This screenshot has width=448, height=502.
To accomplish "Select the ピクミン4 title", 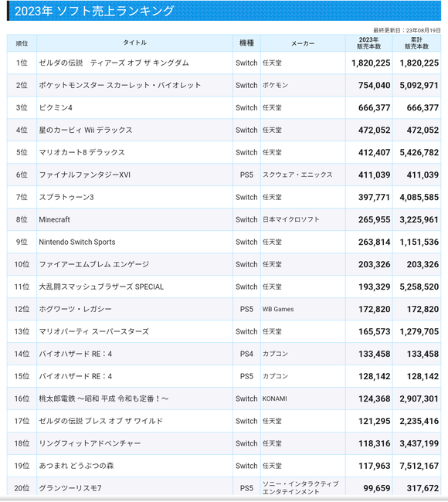I will pyautogui.click(x=56, y=107).
